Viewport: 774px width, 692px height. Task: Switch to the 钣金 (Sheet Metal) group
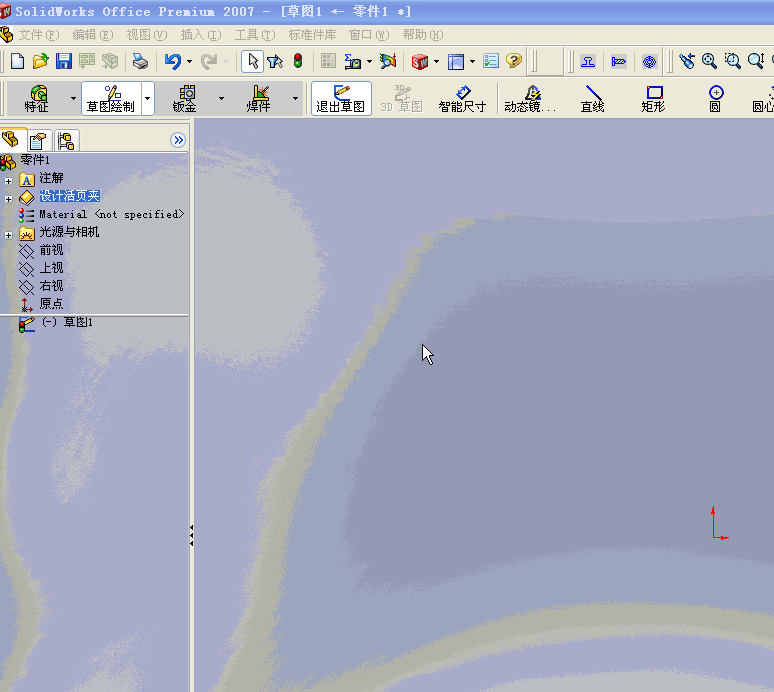click(x=185, y=99)
